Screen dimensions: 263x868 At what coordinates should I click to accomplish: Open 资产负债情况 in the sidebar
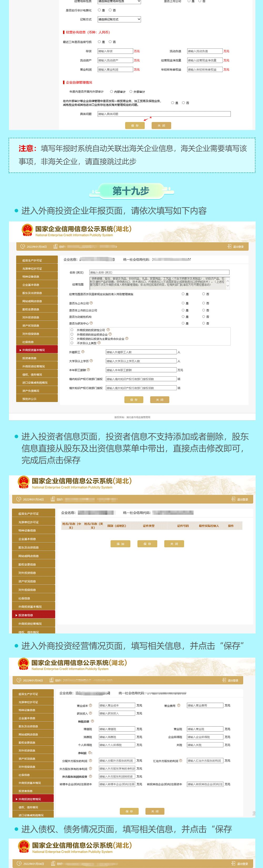tap(37, 391)
